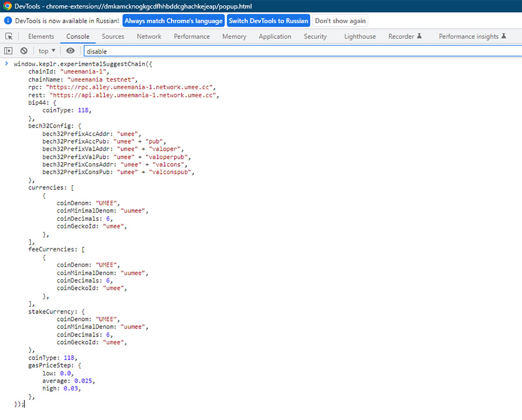Click the "valcons" string
The width and height of the screenshot is (522, 420).
coord(168,165)
